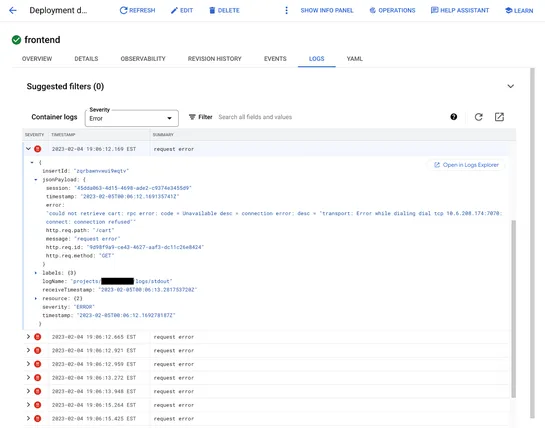
Task: Expand the 19:06:12.665 log entry
Action: tap(28, 337)
